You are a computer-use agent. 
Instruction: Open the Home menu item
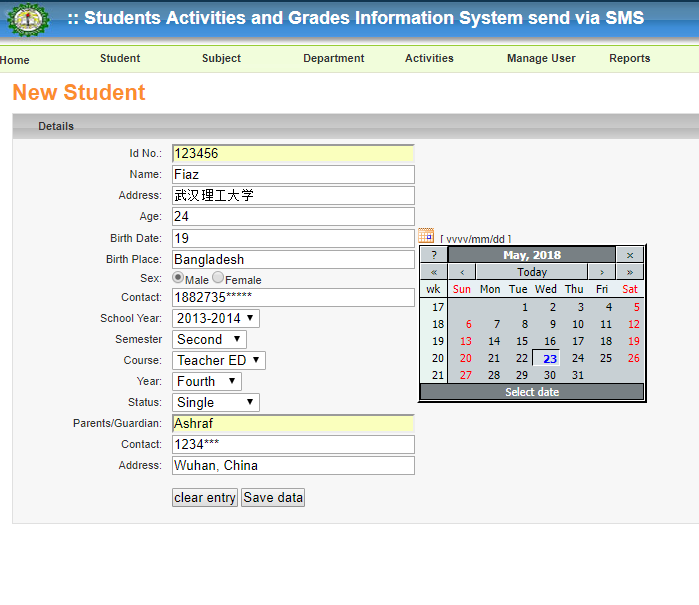(x=15, y=60)
